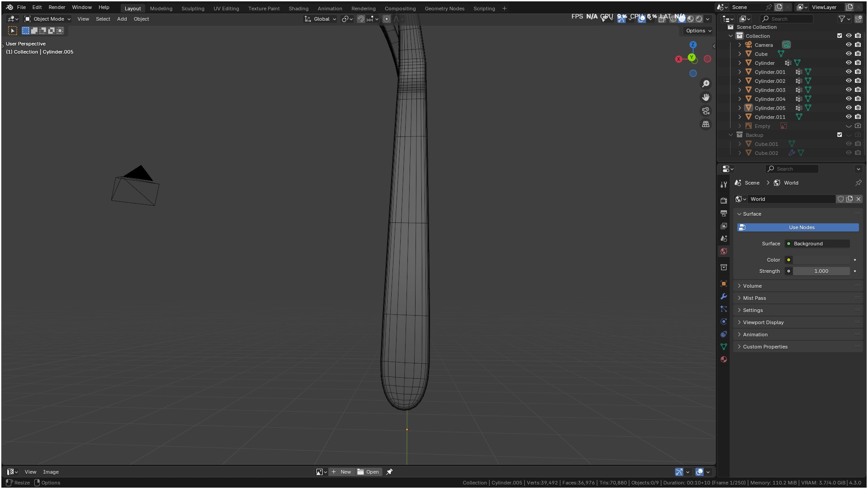Expand Cylinder.005 in the outliner
This screenshot has height=489, width=868.
[740, 108]
